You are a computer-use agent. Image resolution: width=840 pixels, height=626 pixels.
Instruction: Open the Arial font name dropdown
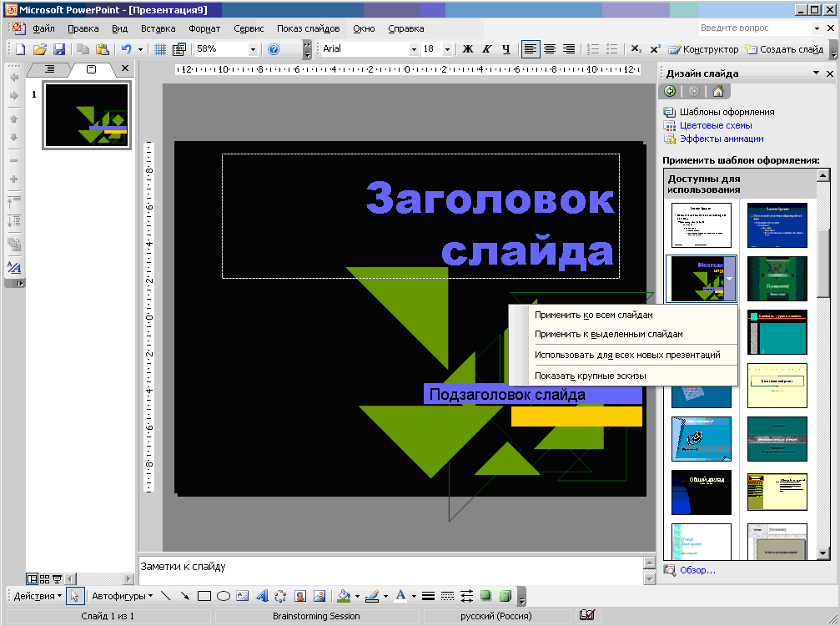414,49
